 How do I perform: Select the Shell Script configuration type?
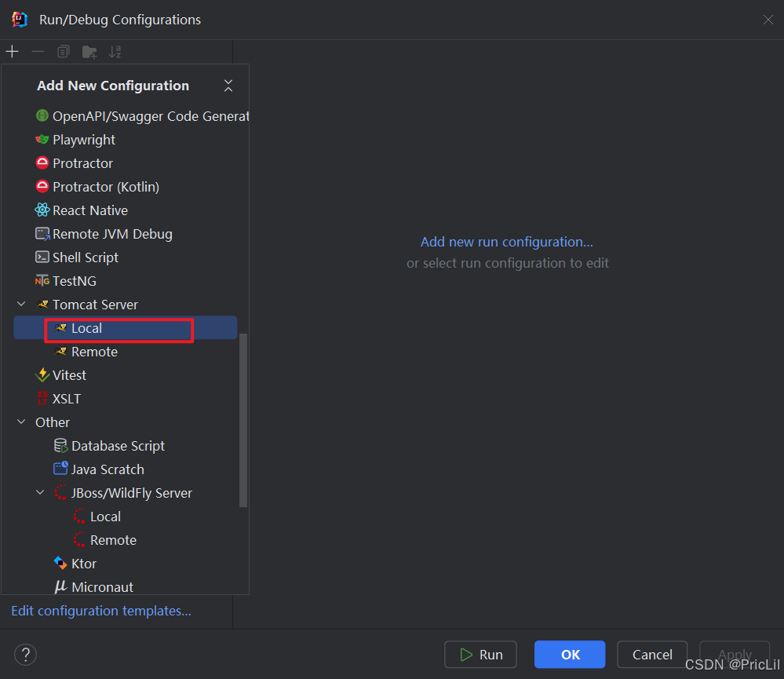[84, 257]
